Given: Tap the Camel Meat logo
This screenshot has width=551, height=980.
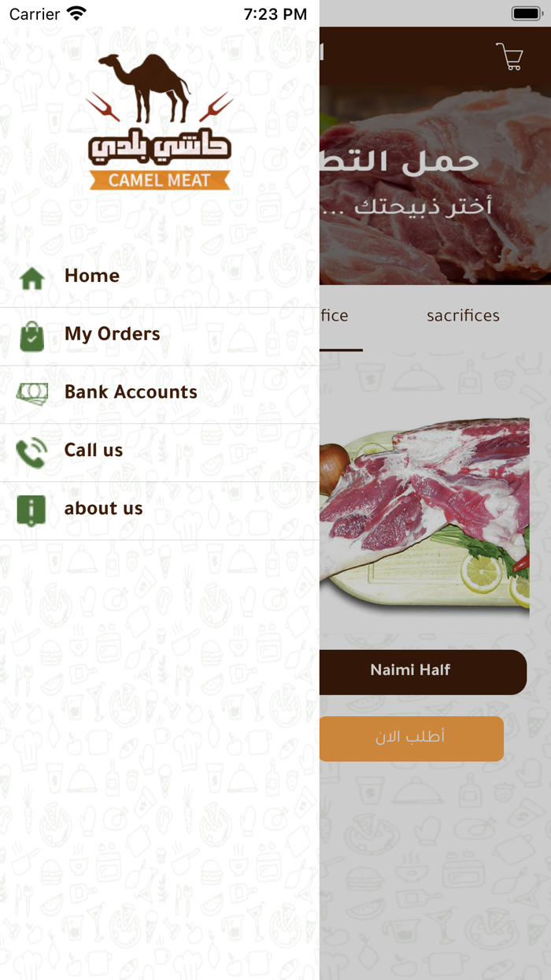Looking at the screenshot, I should coord(160,122).
